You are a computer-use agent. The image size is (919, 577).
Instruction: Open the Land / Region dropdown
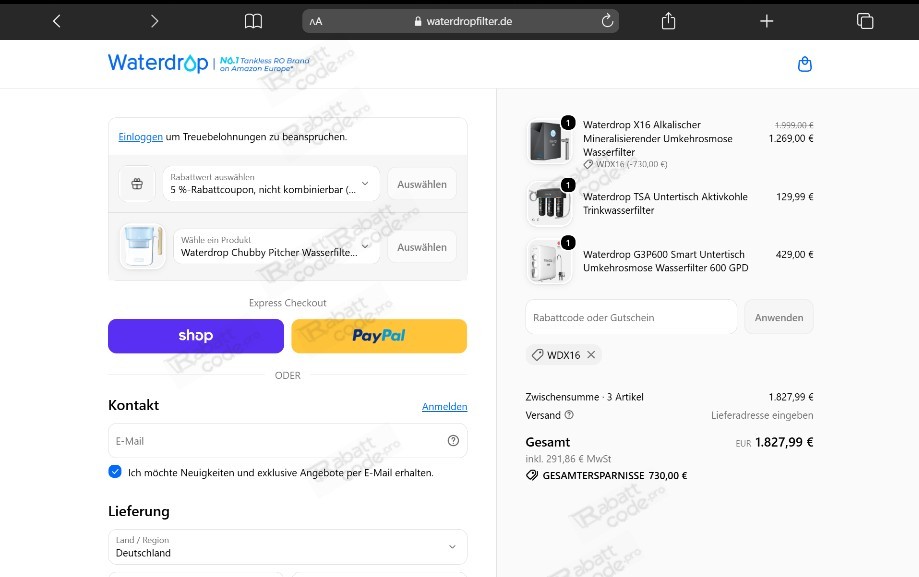coord(288,547)
